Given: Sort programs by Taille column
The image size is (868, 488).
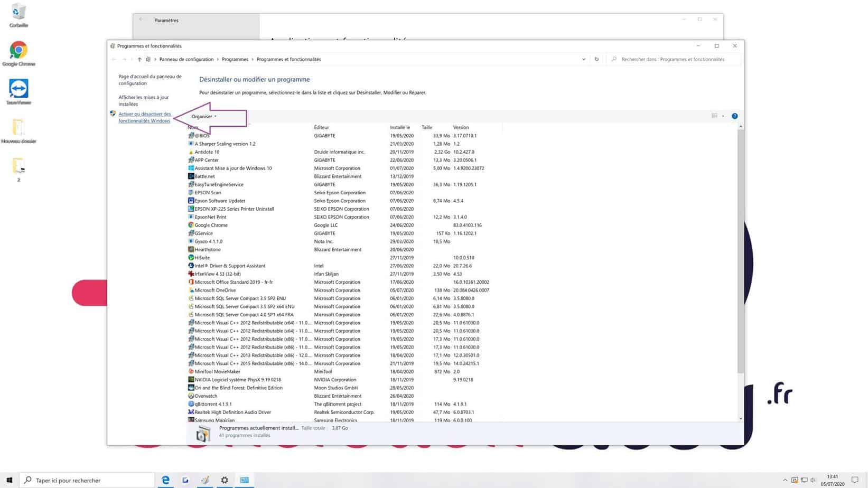Looking at the screenshot, I should [427, 127].
